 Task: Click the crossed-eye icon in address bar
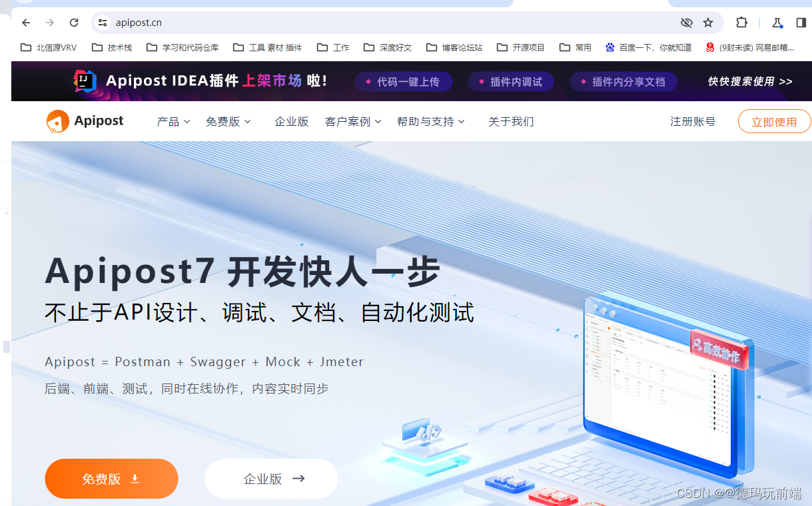pos(687,23)
